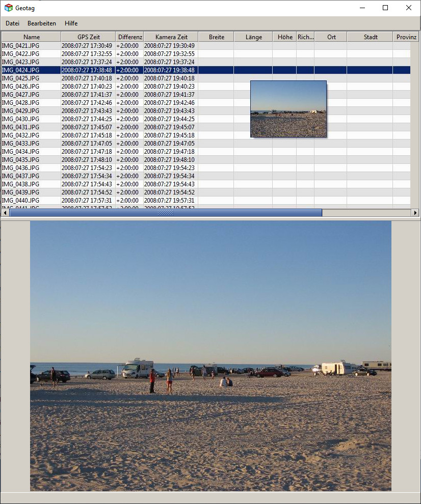Click the Geotag app icon in title bar
Image resolution: width=421 pixels, height=504 pixels.
click(9, 8)
